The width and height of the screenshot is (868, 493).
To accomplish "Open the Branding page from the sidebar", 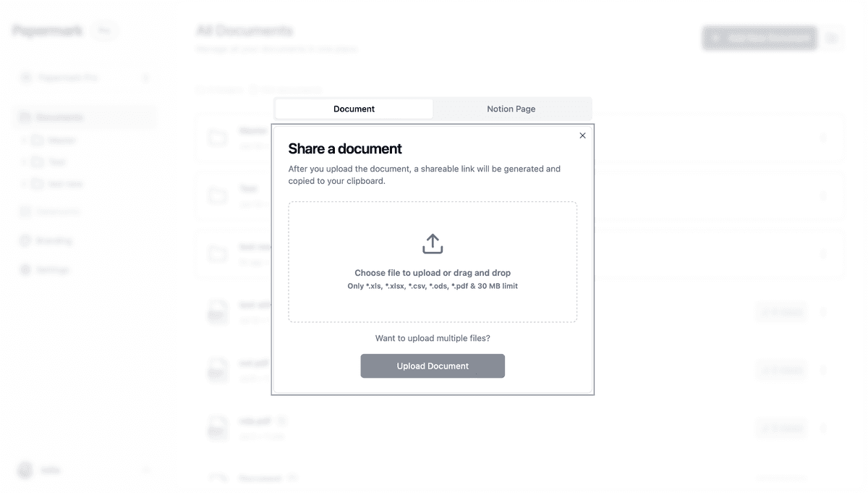I will (54, 240).
